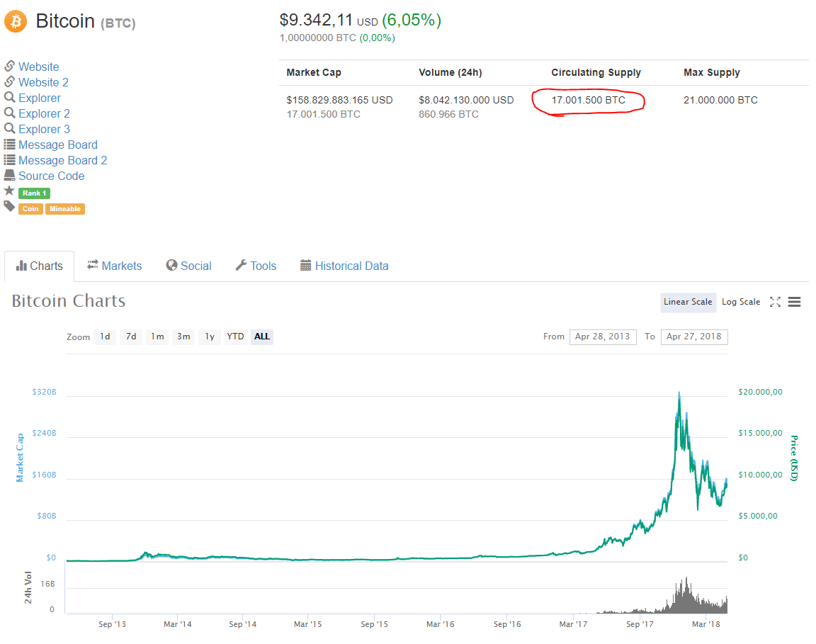This screenshot has width=816, height=644.
Task: Click the list icon beside Message Board 2
Action: pyautogui.click(x=9, y=160)
